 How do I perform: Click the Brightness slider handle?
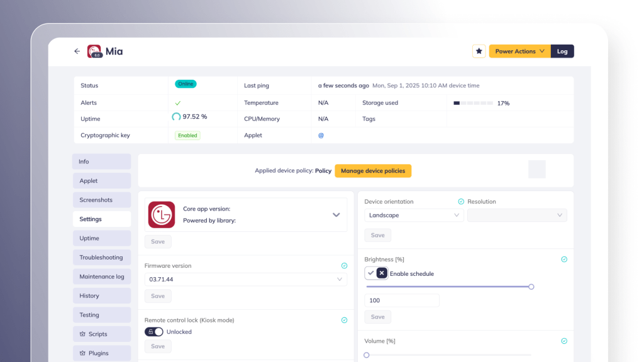pyautogui.click(x=531, y=287)
